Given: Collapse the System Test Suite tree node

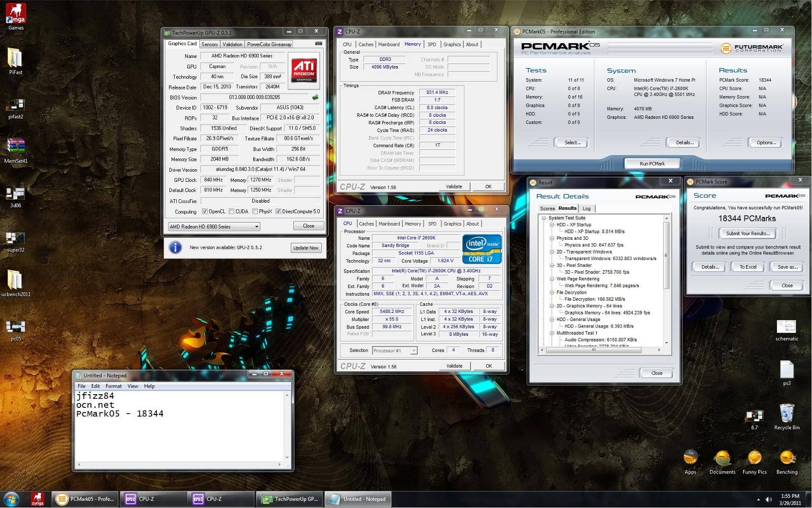Looking at the screenshot, I should [544, 218].
